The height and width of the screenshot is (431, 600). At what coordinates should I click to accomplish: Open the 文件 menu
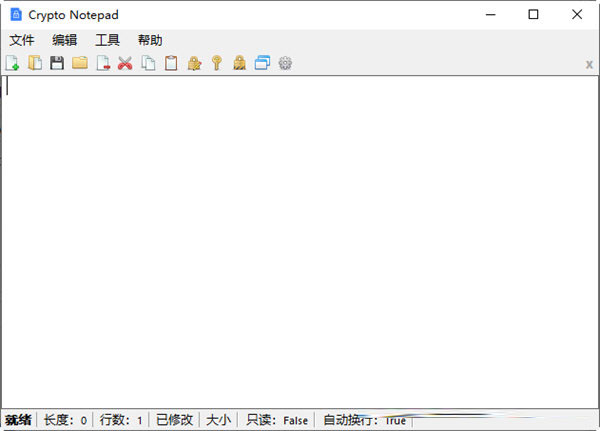point(22,40)
